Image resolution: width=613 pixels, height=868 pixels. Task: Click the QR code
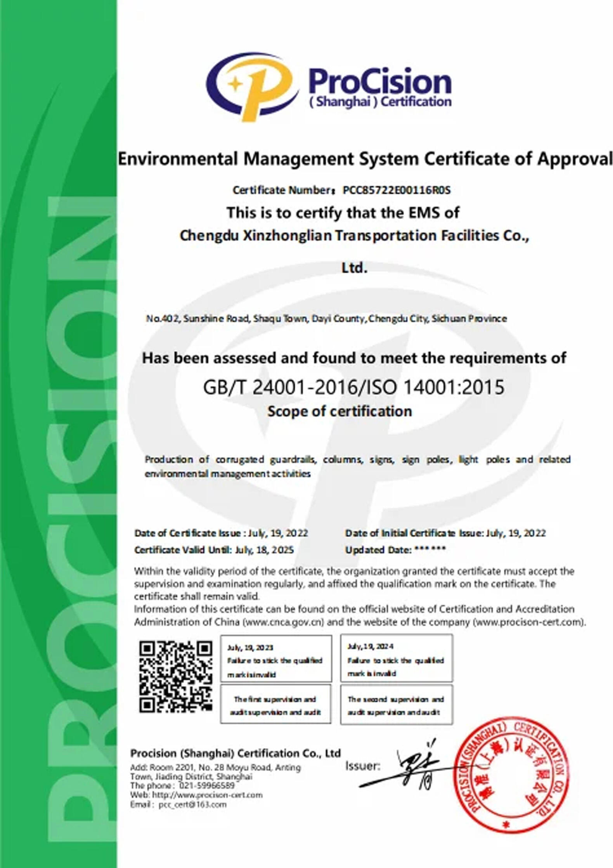[176, 677]
